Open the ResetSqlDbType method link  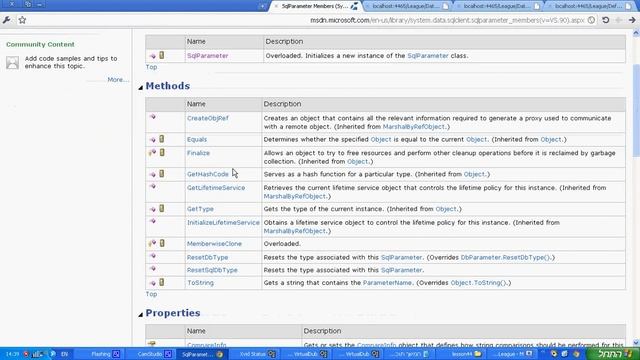(x=212, y=270)
